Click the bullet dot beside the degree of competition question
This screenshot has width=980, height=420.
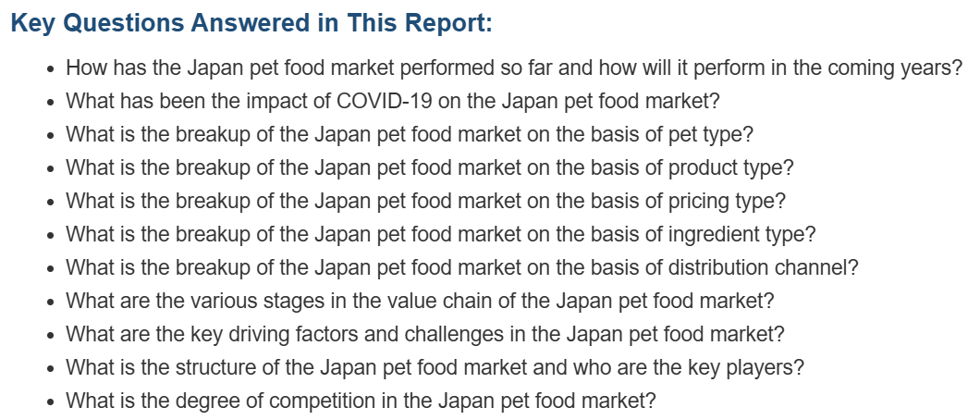51,401
